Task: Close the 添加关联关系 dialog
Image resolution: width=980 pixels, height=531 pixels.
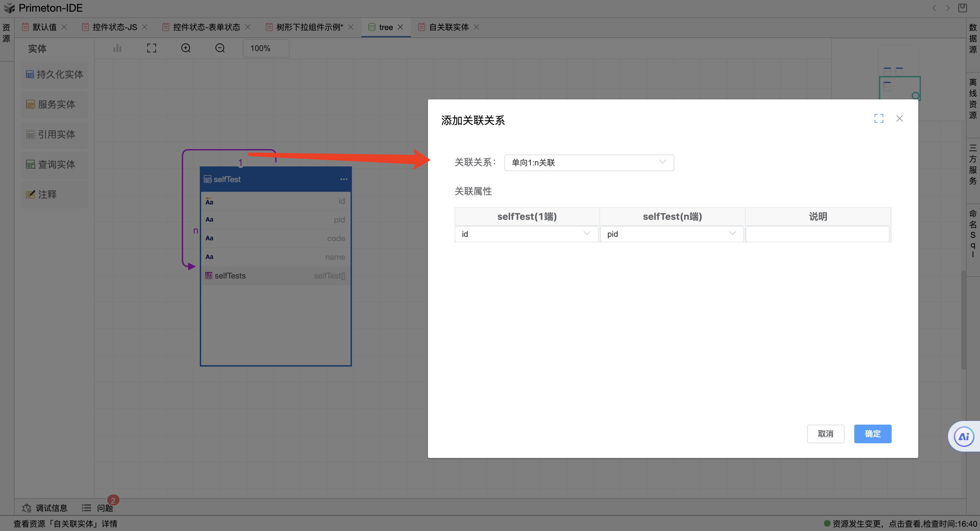Action: (899, 119)
